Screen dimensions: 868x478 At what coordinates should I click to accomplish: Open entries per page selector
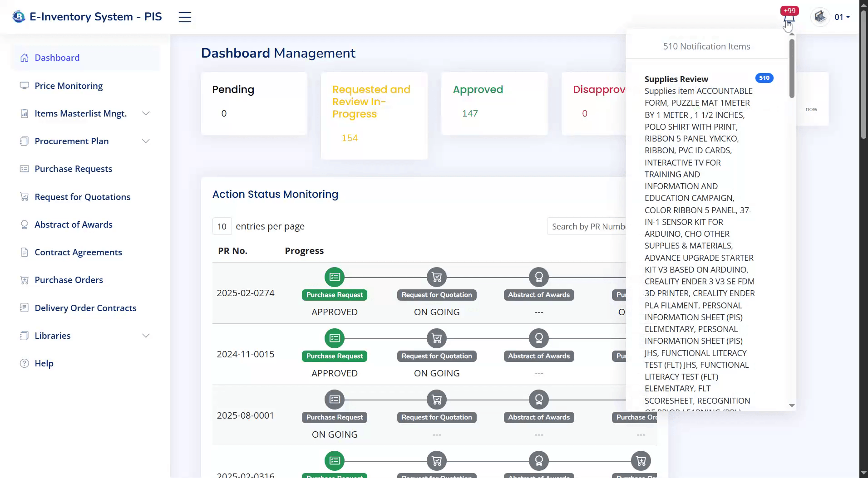coord(222,226)
